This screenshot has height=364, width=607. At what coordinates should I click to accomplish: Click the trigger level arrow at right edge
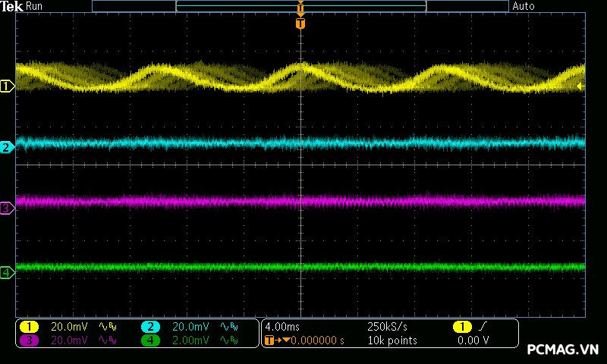tap(580, 86)
